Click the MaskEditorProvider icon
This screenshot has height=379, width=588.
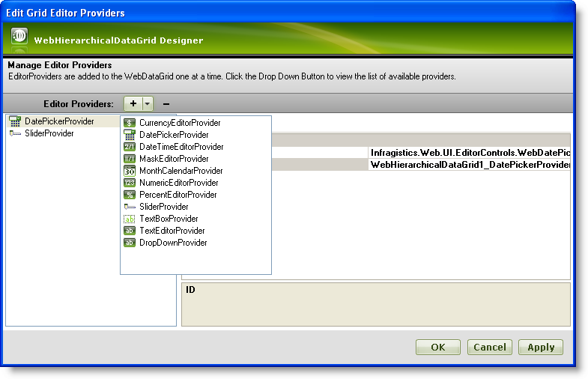pyautogui.click(x=130, y=159)
